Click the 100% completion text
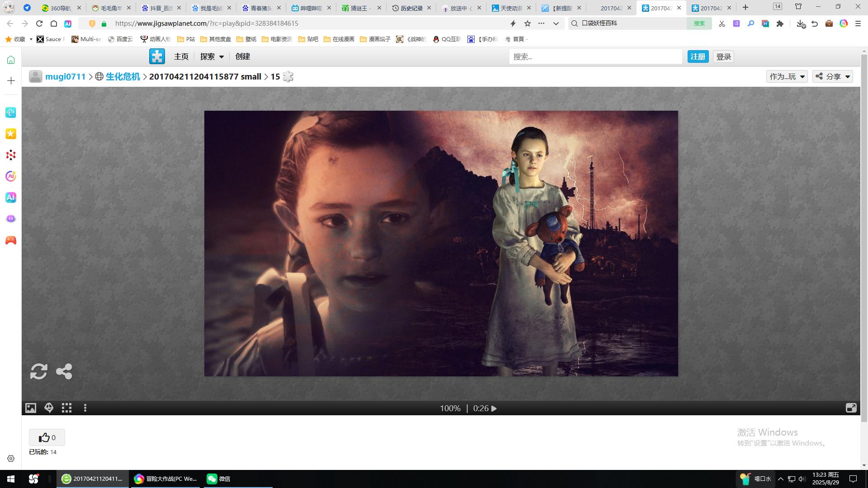Image resolution: width=868 pixels, height=488 pixels. 450,408
